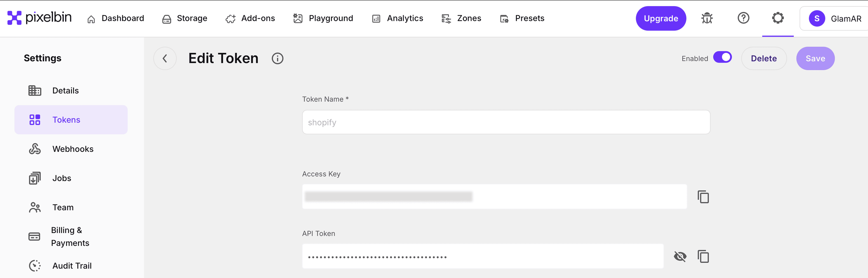This screenshot has height=278, width=868.
Task: Select Webhooks in Settings sidebar
Action: pos(72,149)
